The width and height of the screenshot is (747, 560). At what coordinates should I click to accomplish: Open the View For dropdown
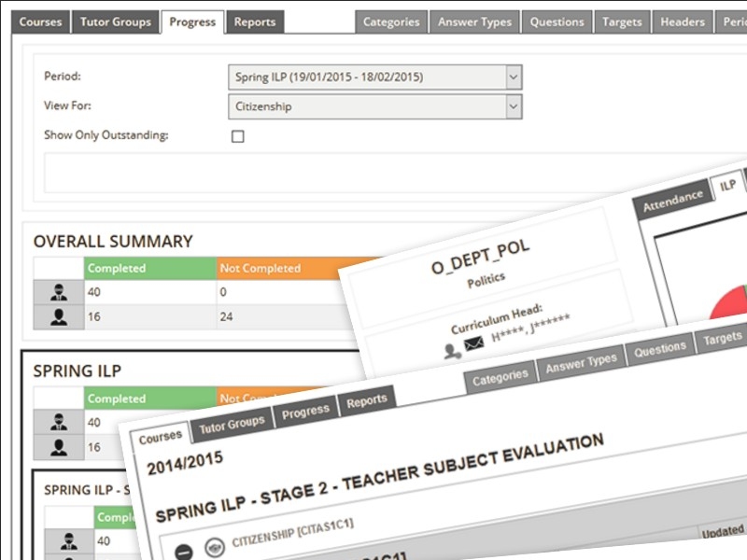click(374, 106)
